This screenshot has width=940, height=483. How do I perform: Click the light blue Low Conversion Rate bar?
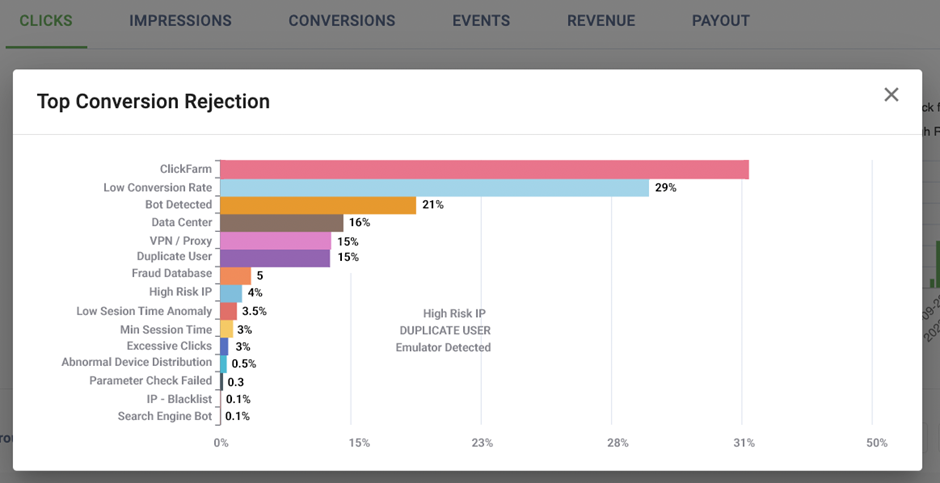434,187
